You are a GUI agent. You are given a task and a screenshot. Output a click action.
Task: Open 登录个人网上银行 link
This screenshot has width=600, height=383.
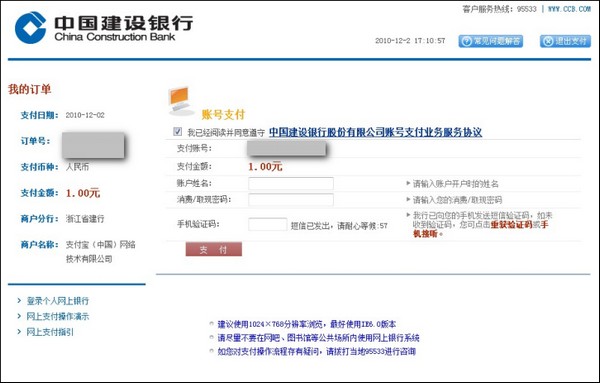click(58, 301)
